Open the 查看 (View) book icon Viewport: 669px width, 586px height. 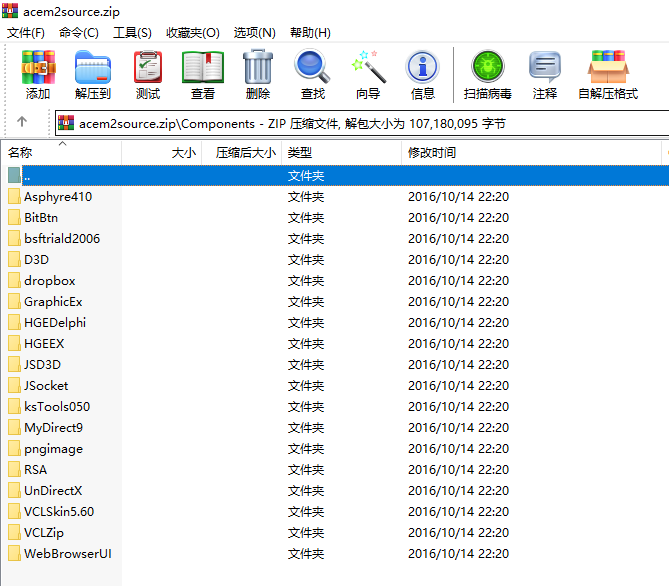(203, 67)
